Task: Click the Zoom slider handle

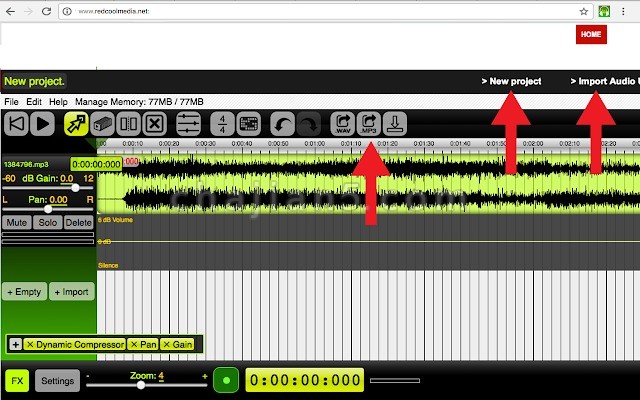Action: 141,385
